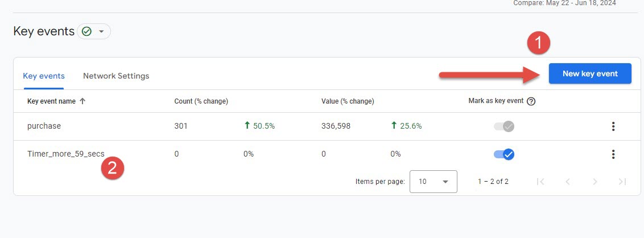Click the New key event button
644x238 pixels.
(x=590, y=73)
